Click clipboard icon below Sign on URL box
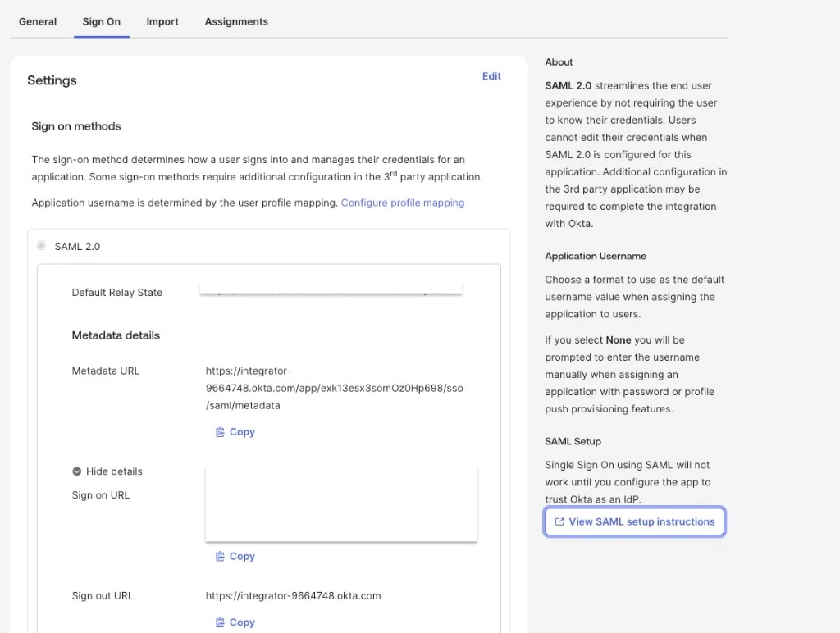840x633 pixels. 220,557
